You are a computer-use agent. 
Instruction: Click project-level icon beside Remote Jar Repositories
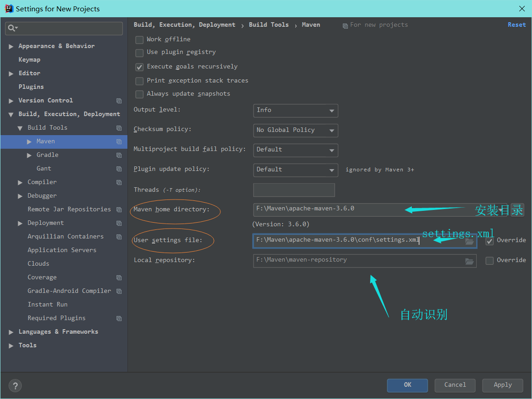pyautogui.click(x=119, y=209)
